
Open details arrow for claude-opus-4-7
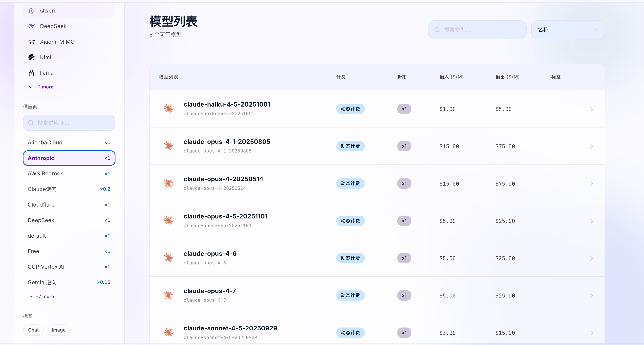click(591, 296)
